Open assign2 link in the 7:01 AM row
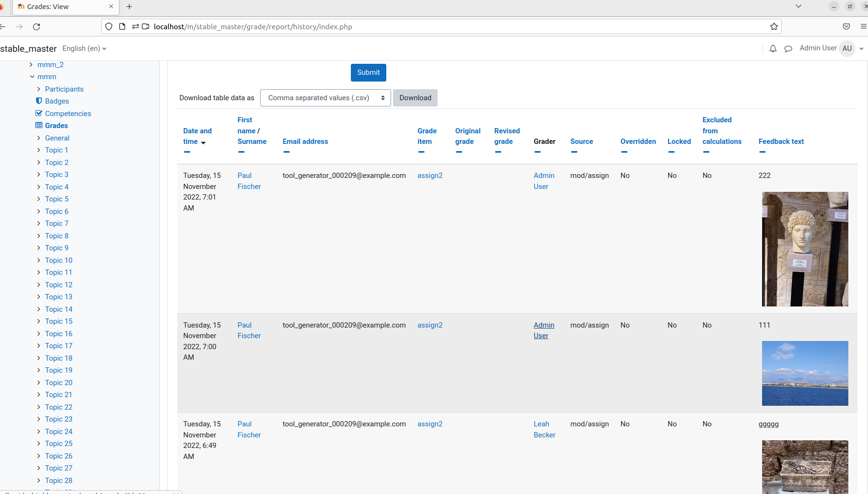868x494 pixels. pyautogui.click(x=430, y=176)
